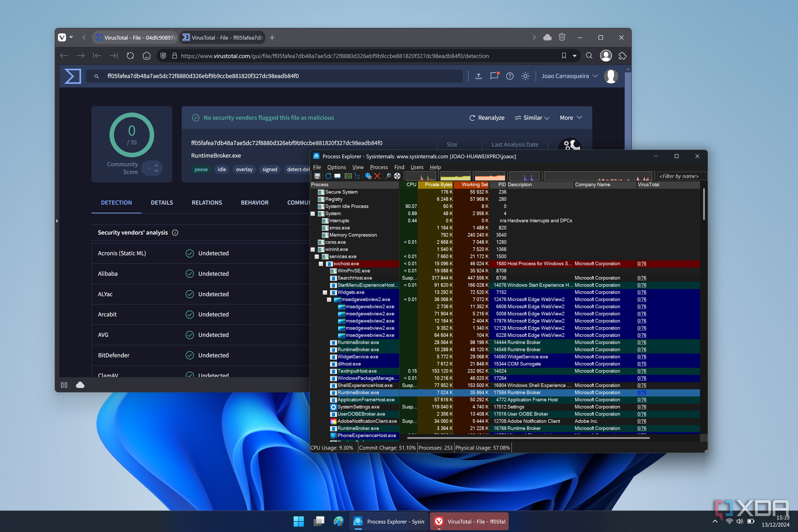Click Find Window's Process crosshair icon
The image size is (798, 532).
tap(397, 176)
